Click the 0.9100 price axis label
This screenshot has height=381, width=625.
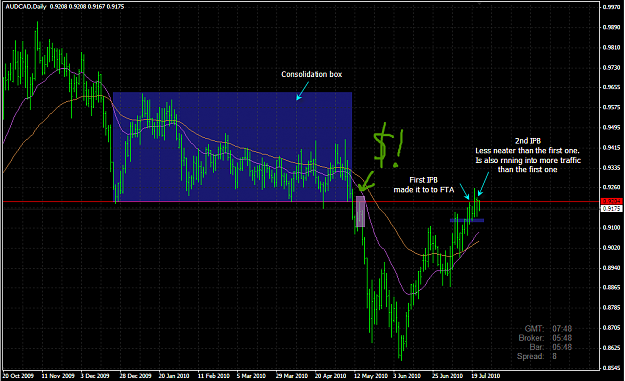coord(611,228)
